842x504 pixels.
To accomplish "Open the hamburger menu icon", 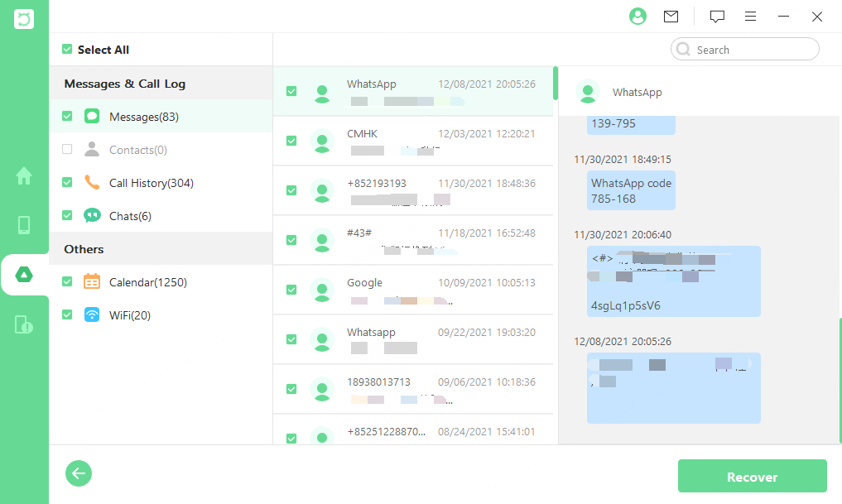I will point(750,17).
